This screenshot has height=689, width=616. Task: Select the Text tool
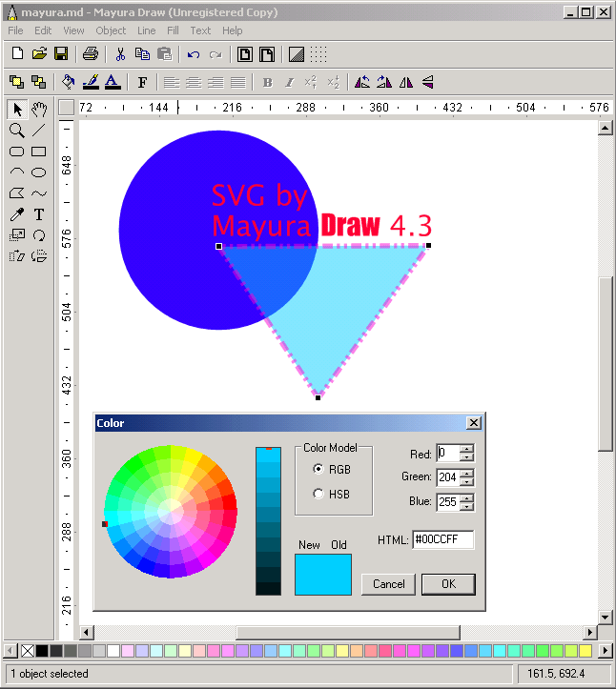click(39, 214)
